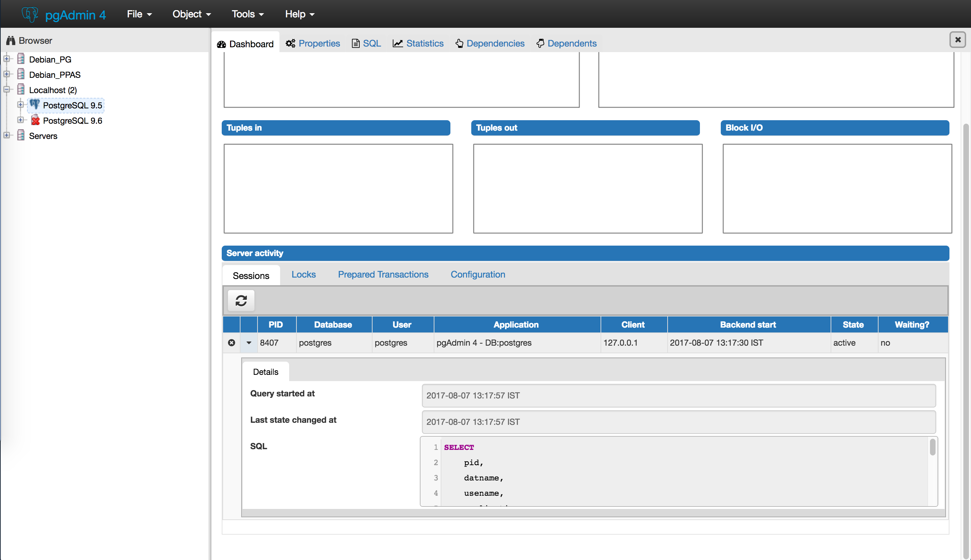Click the pgAdmin 4 elephant logo
The image size is (971, 560).
tap(29, 14)
